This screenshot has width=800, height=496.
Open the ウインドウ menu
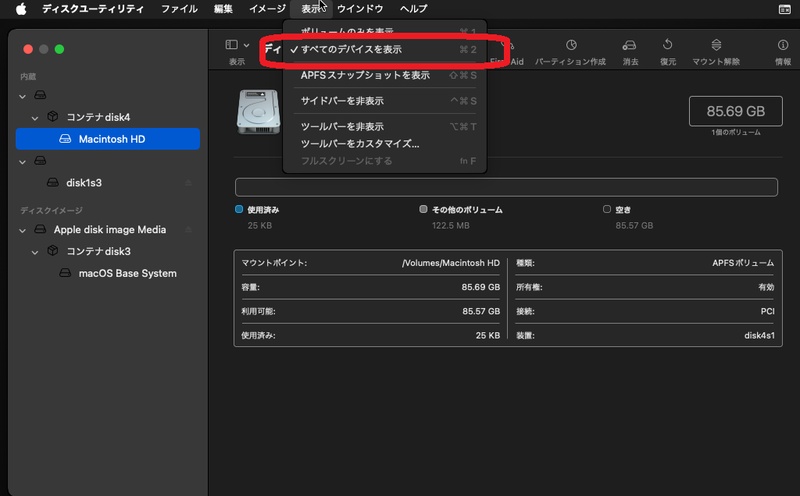(x=360, y=9)
